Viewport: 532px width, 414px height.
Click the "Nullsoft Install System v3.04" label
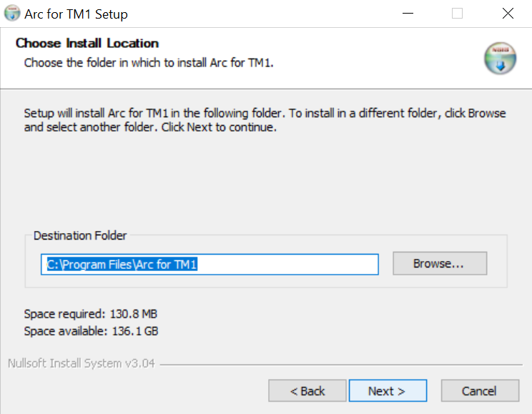81,363
